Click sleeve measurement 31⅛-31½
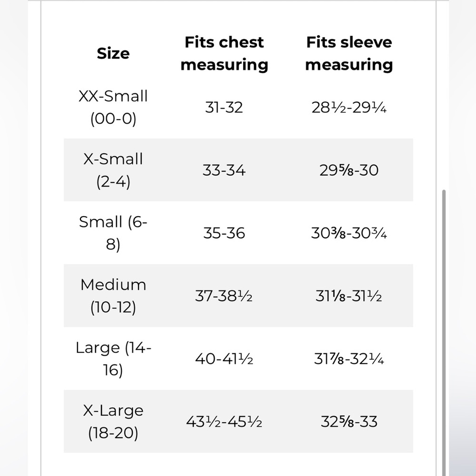Image resolution: width=476 pixels, height=476 pixels. [349, 296]
